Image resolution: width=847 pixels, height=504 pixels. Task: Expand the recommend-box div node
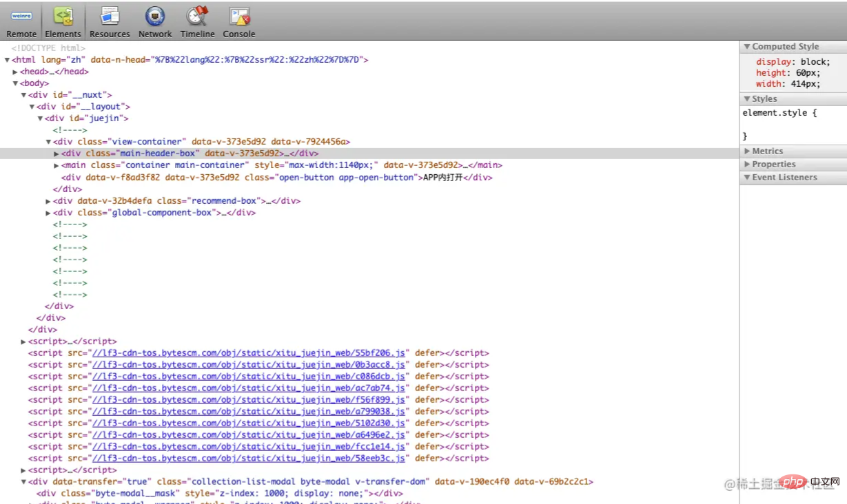[x=48, y=201]
